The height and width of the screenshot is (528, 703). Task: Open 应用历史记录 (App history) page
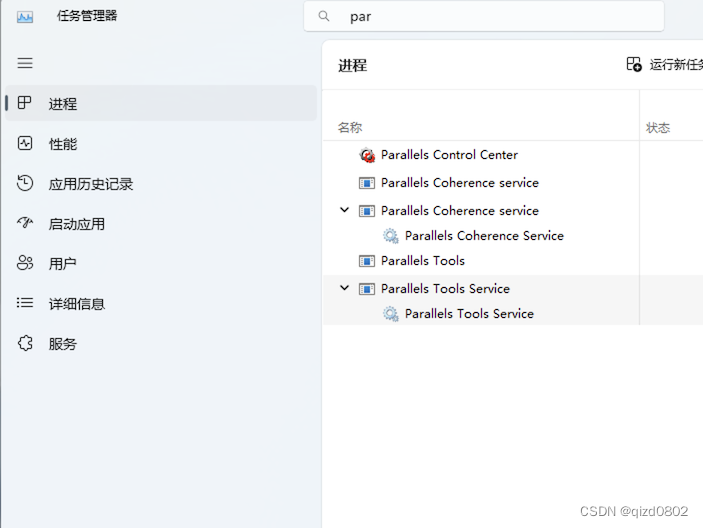pos(161,184)
